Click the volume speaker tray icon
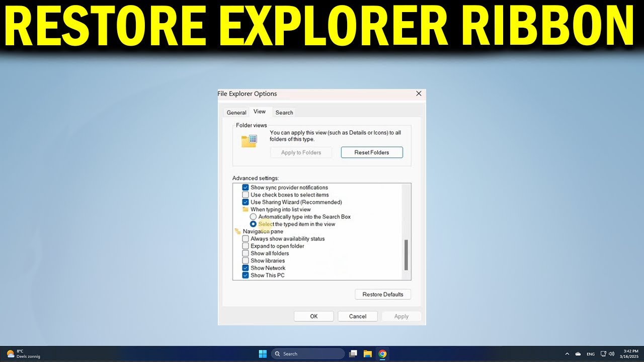 [612, 354]
